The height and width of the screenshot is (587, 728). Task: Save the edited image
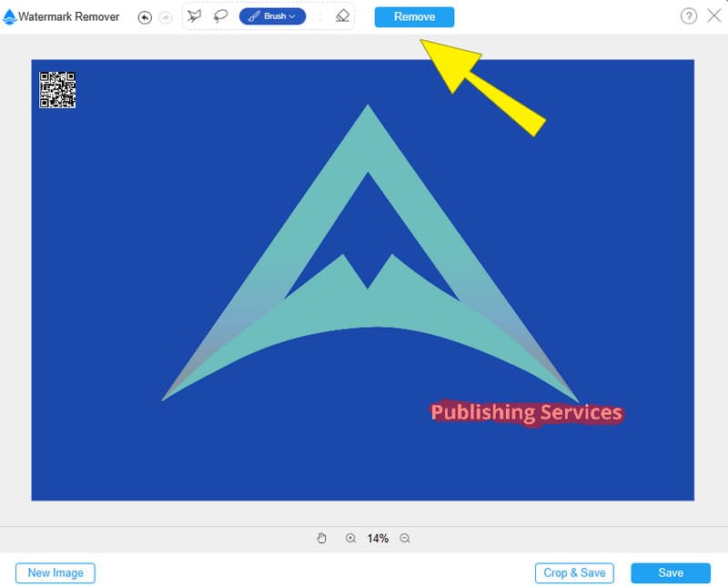(x=671, y=572)
